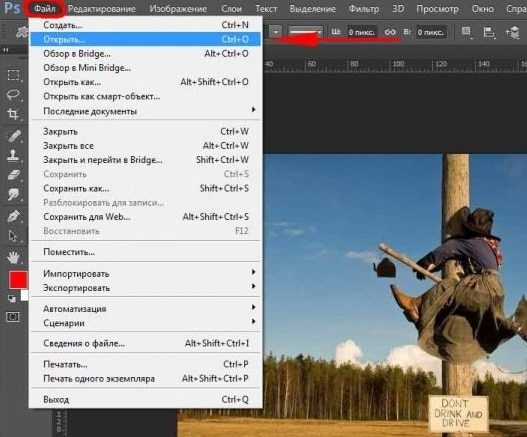
Task: Choose Создать... from File menu
Action: 146,25
